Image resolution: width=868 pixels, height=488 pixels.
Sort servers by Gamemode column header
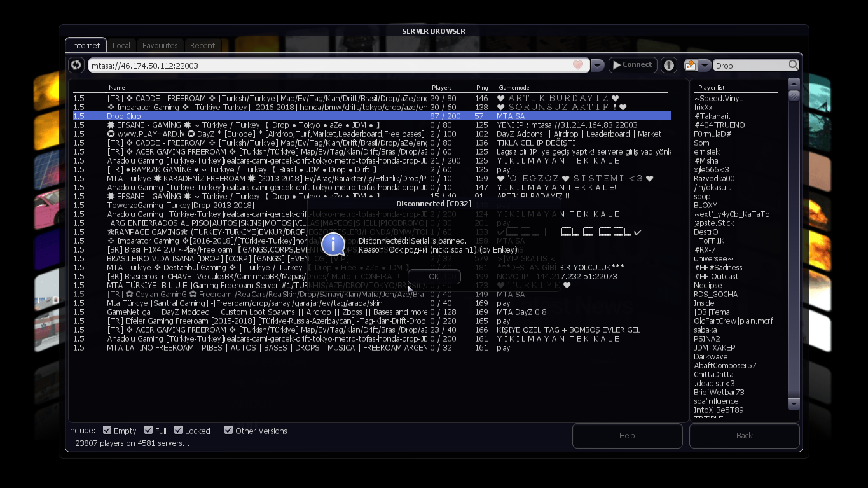click(x=514, y=88)
